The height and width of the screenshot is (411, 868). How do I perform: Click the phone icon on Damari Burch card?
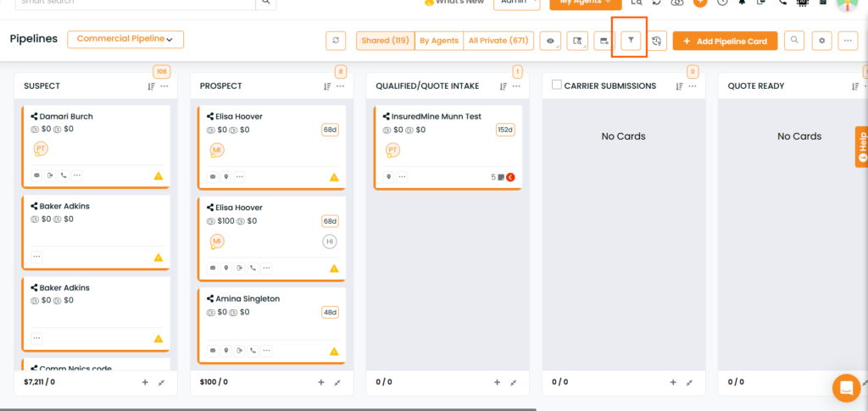tap(64, 176)
